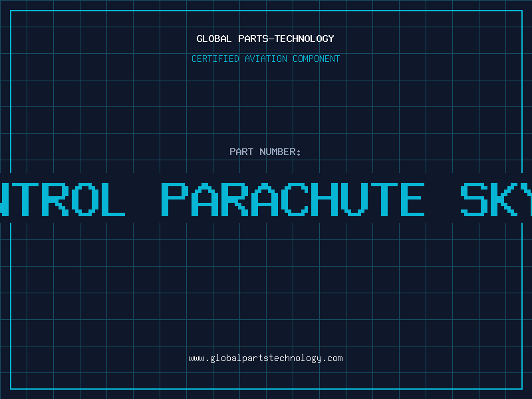This screenshot has width=532, height=399.
Task: Click the word AVIATION in the subtitle
Action: [x=265, y=59]
